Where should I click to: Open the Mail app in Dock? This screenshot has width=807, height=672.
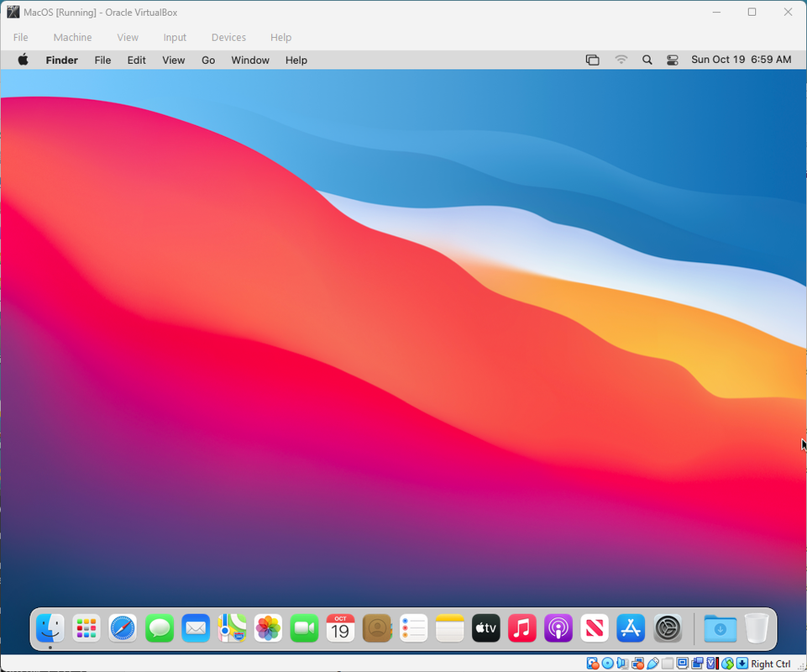coord(196,627)
